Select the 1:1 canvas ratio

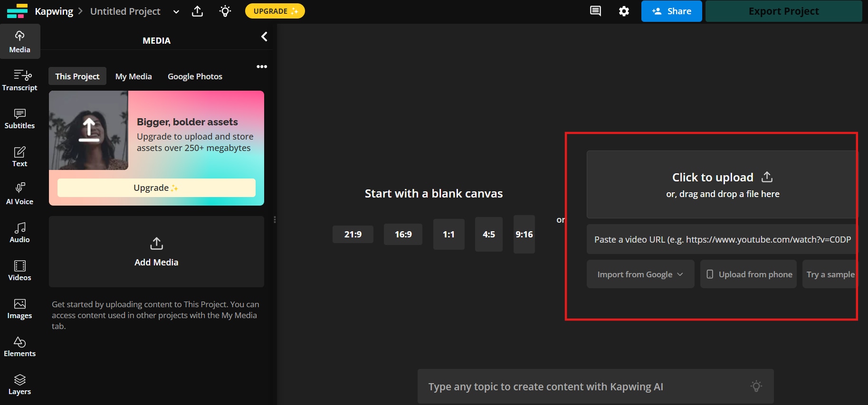pos(449,234)
